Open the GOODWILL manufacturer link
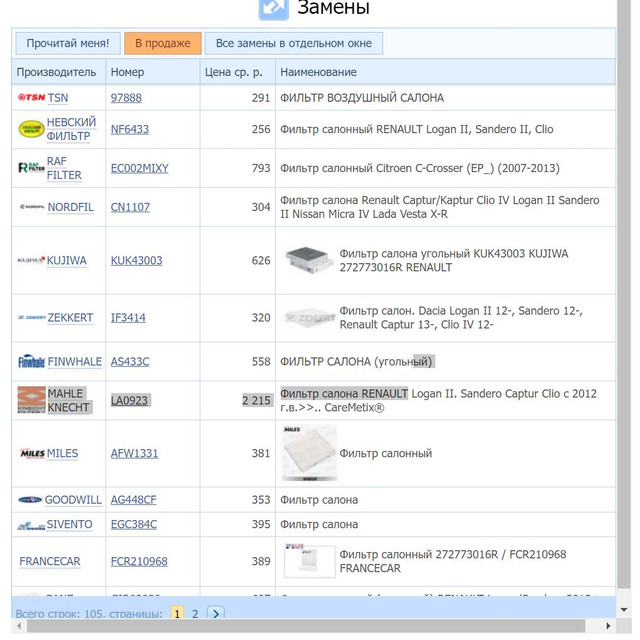Screen dimensions: 640x640 tap(73, 500)
